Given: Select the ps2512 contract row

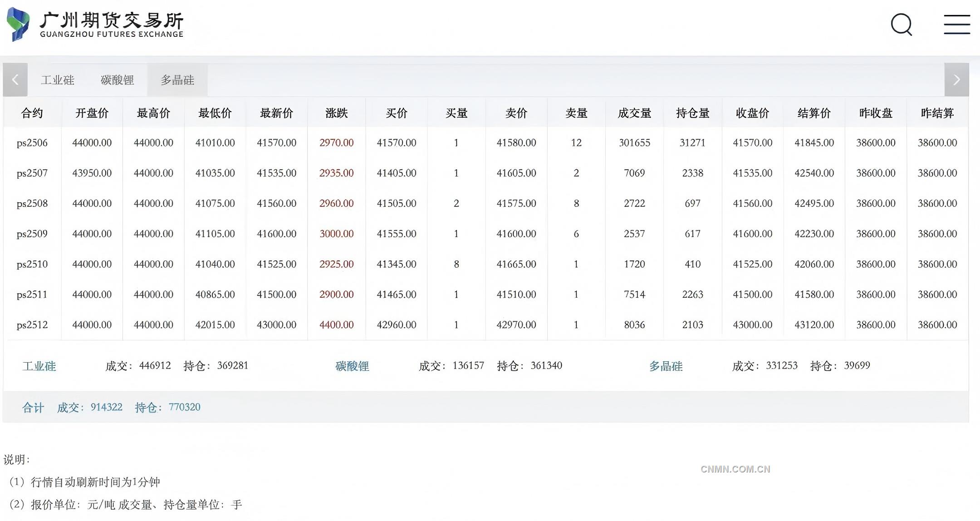Looking at the screenshot, I should point(32,325).
